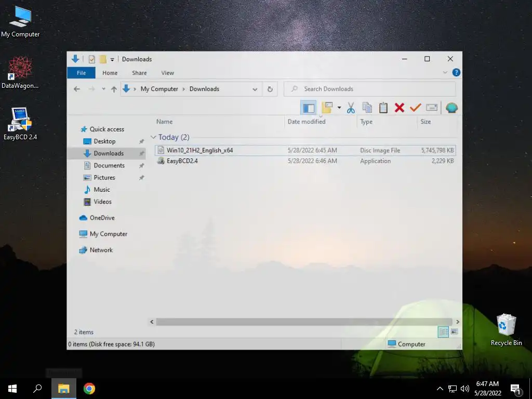Screen dimensions: 532x399
Task: Expand the ribbon with the chevron
Action: point(445,73)
